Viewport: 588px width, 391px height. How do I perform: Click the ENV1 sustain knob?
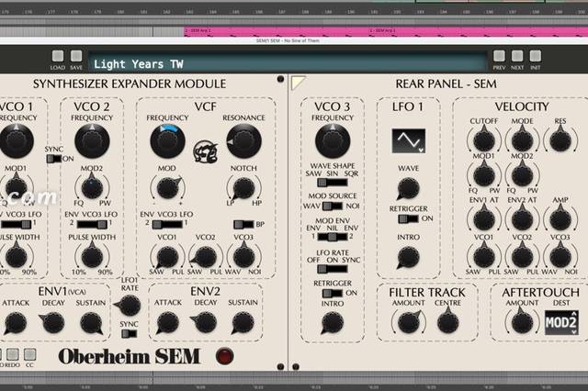91,323
